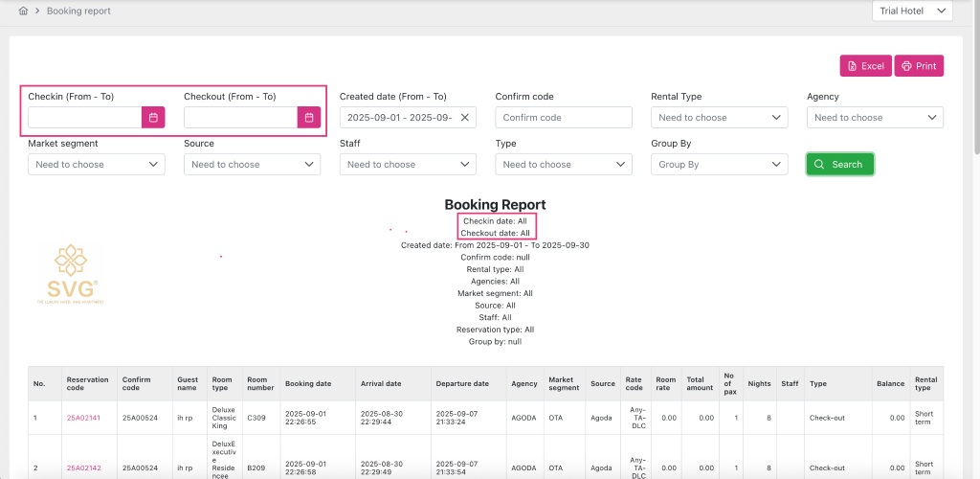Open Checkin date calendar picker icon
Screen dimensions: 980x479
pyautogui.click(x=153, y=117)
